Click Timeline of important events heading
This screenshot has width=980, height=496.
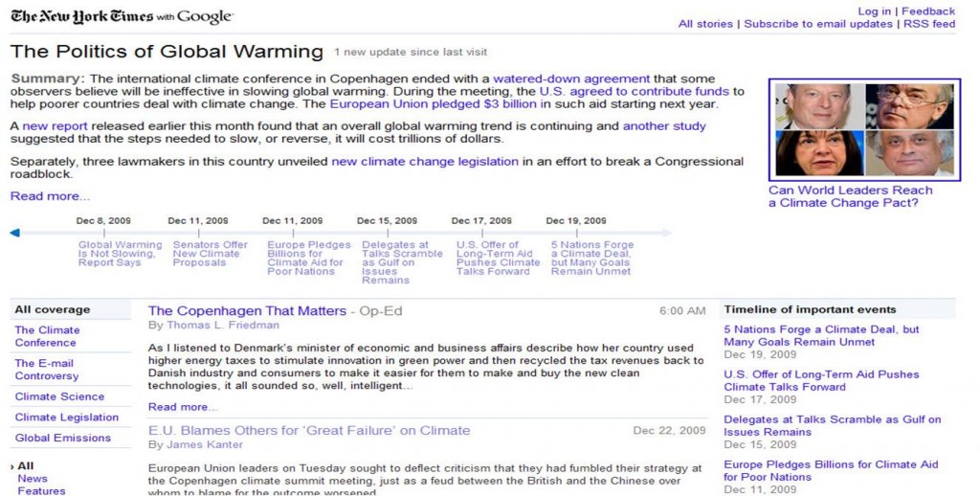tap(810, 309)
